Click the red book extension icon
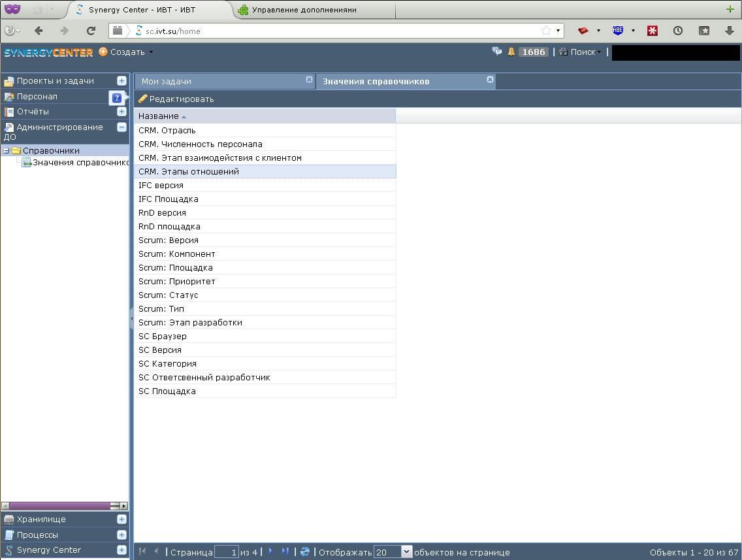Image resolution: width=742 pixels, height=560 pixels. [x=583, y=31]
